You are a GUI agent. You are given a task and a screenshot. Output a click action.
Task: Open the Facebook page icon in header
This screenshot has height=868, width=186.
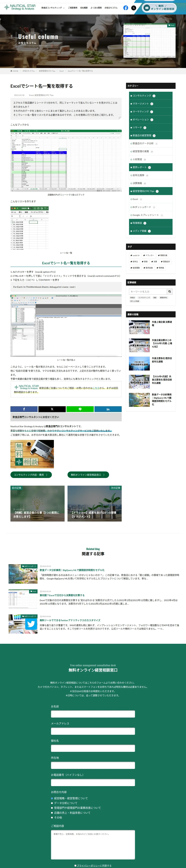[x=126, y=8]
